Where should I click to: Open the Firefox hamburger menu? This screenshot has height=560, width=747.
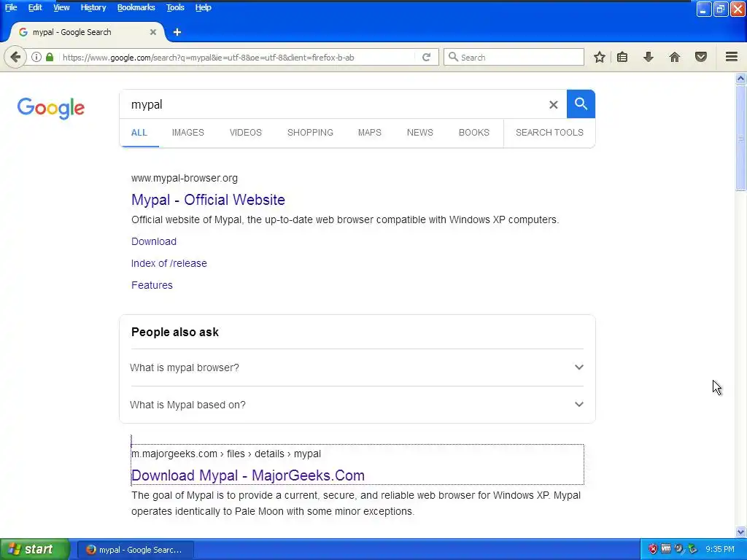pos(732,57)
